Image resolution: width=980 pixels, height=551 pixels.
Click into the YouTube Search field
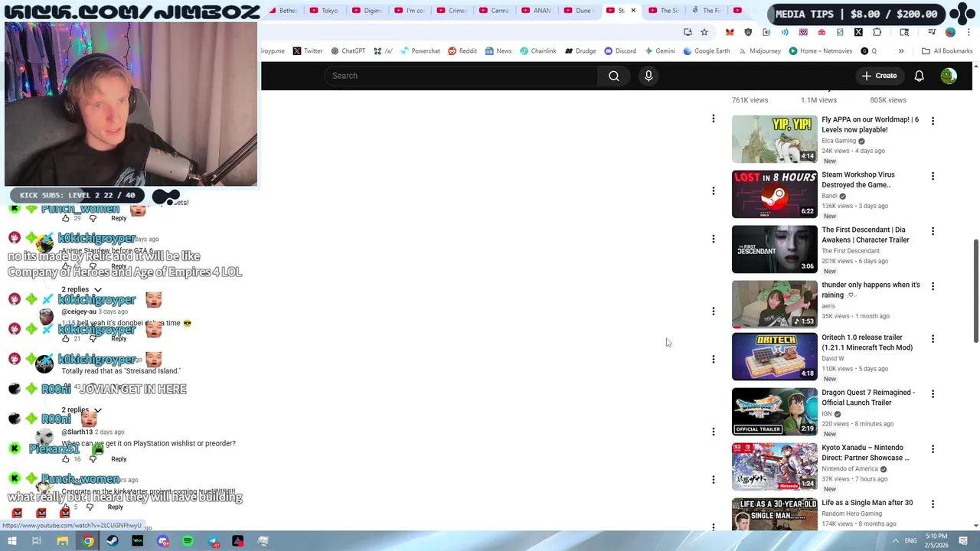462,76
